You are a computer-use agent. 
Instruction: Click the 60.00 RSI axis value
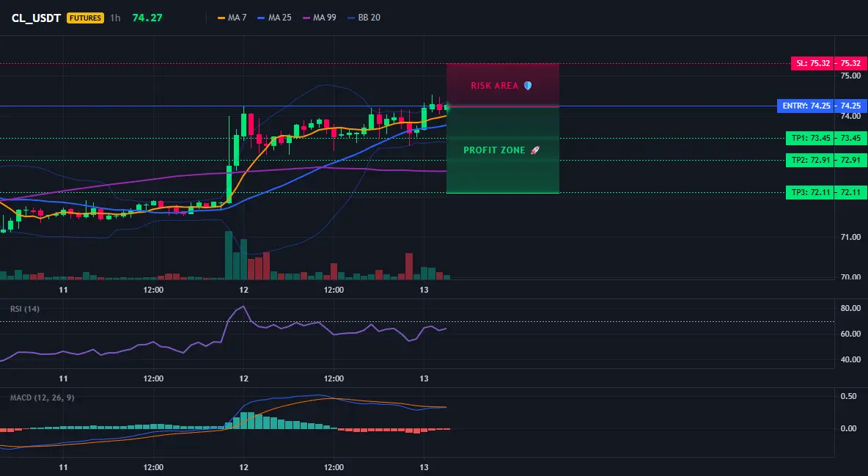(x=850, y=334)
